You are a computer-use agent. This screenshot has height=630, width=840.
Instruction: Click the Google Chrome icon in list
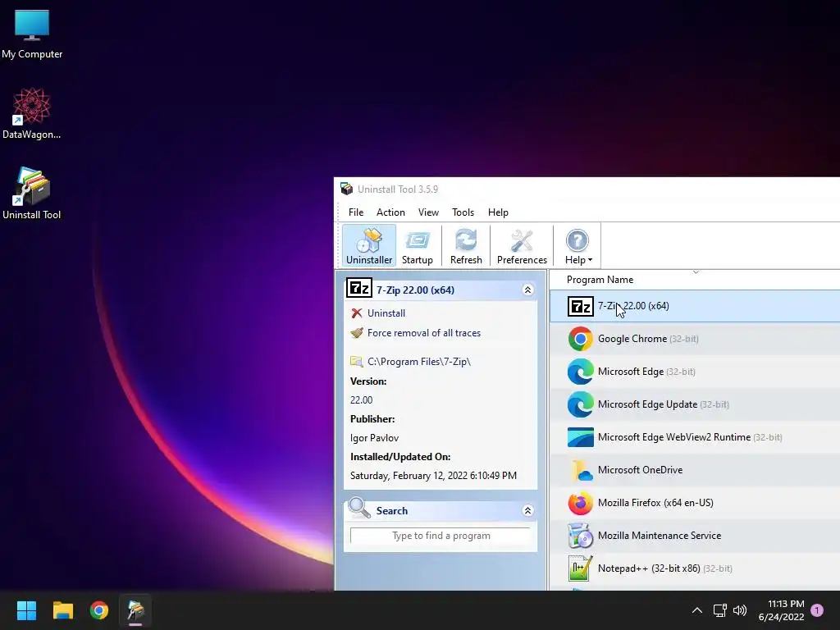580,339
